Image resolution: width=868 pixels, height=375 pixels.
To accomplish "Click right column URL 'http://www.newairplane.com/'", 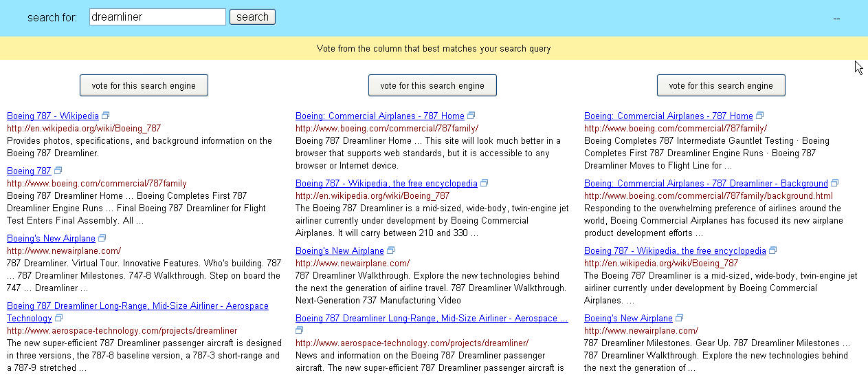I will [641, 330].
